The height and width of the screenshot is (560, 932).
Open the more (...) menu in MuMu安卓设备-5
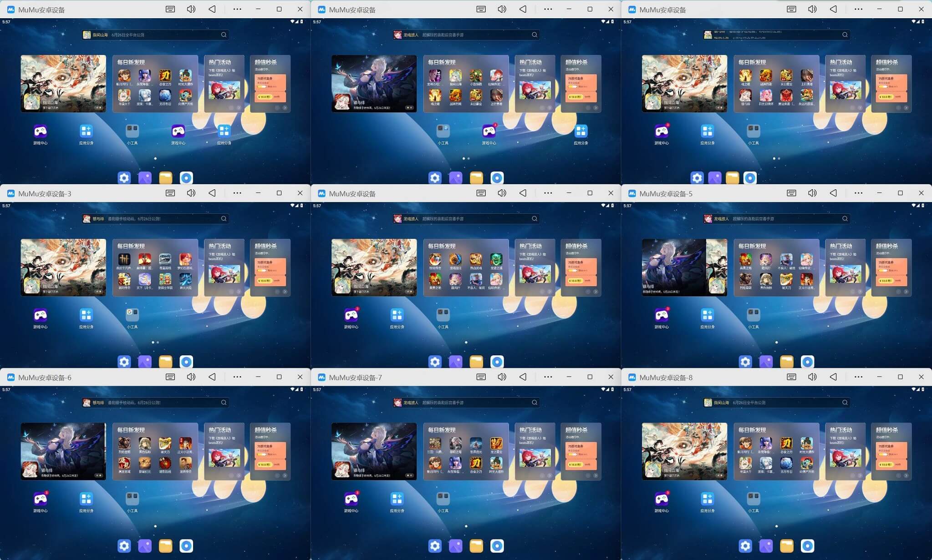[x=858, y=193]
